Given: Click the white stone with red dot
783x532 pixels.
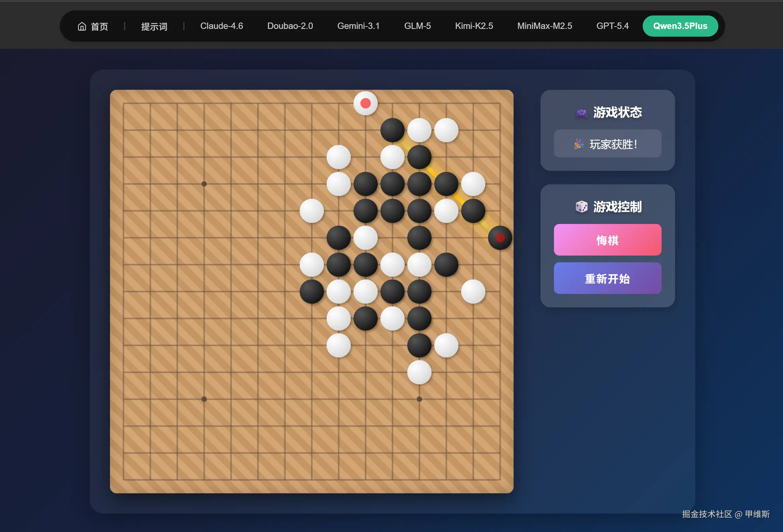Looking at the screenshot, I should [x=365, y=103].
